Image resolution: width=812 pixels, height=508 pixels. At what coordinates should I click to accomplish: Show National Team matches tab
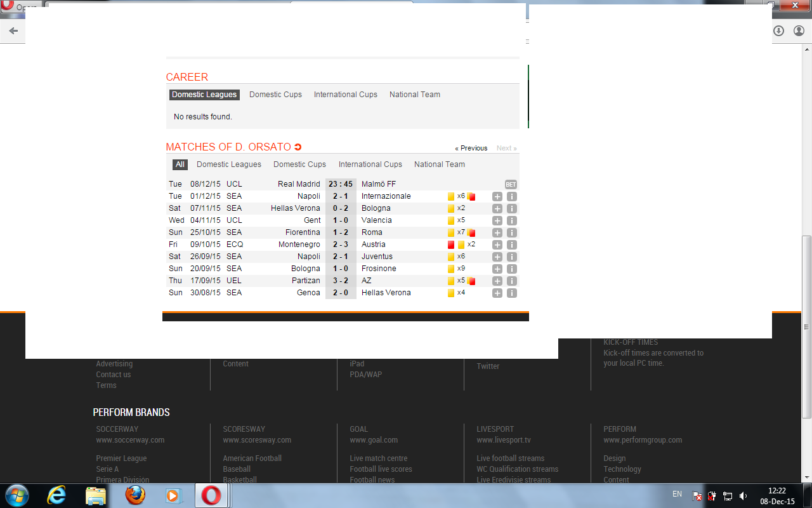440,164
